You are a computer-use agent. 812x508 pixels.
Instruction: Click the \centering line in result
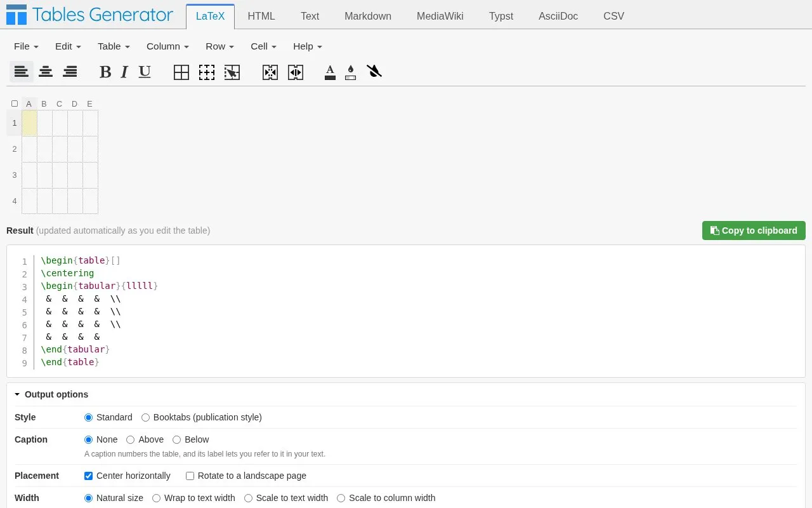point(67,273)
